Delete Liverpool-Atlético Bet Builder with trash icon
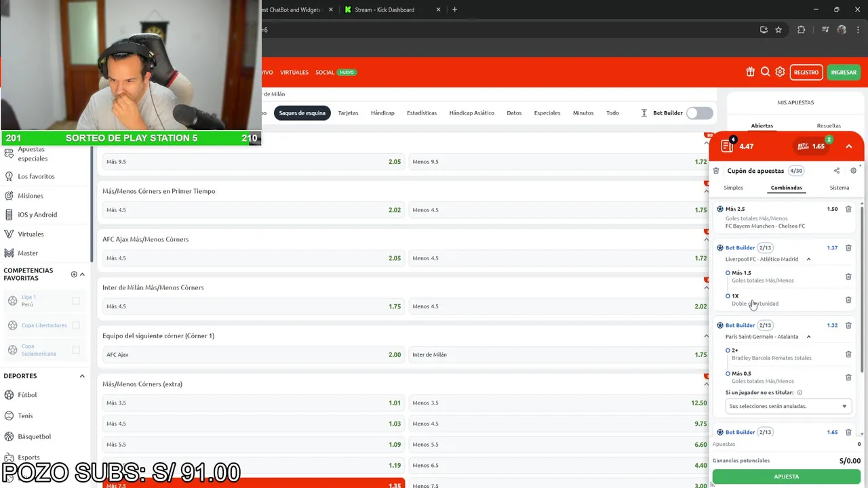The width and height of the screenshot is (868, 488). (x=848, y=248)
